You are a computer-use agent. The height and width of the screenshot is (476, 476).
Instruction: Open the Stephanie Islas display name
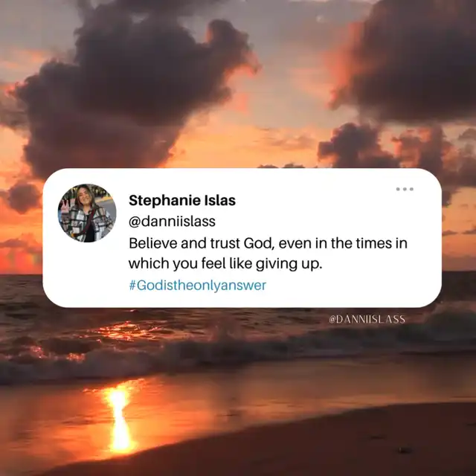182,200
